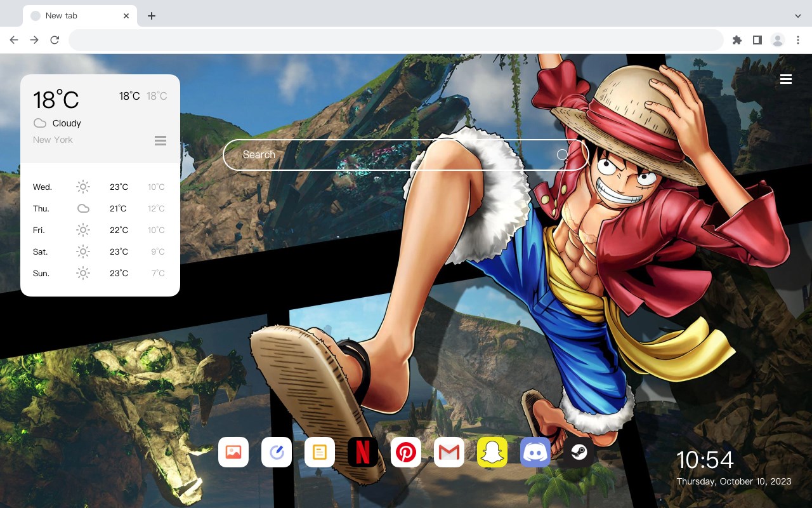This screenshot has height=508, width=812.
Task: Open the Gmail shortcut icon
Action: coord(449,452)
